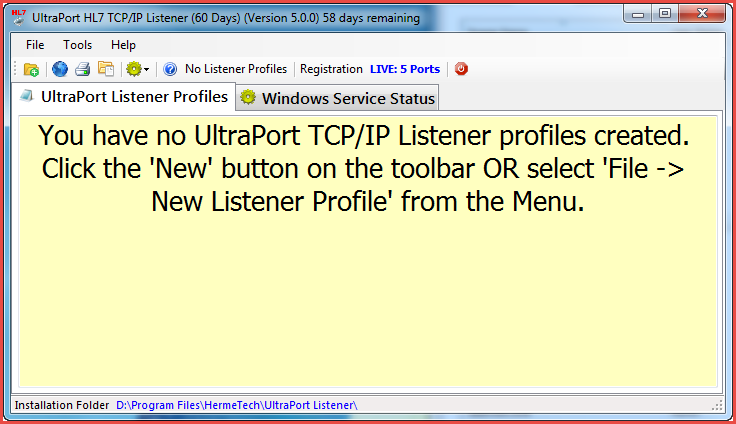Image resolution: width=736 pixels, height=424 pixels.
Task: Open the globe web icon in toolbar
Action: click(60, 69)
